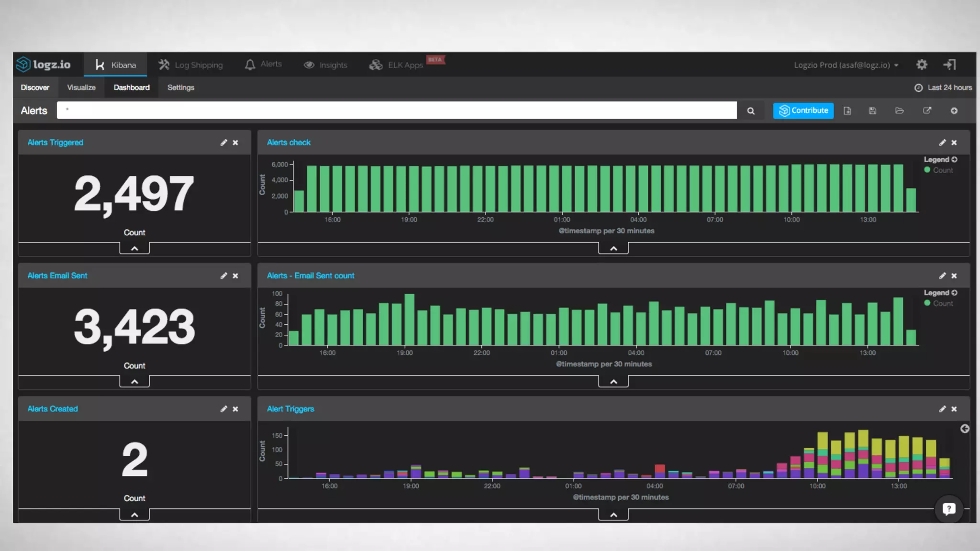Click the share dashboard icon
This screenshot has width=980, height=551.
(927, 111)
